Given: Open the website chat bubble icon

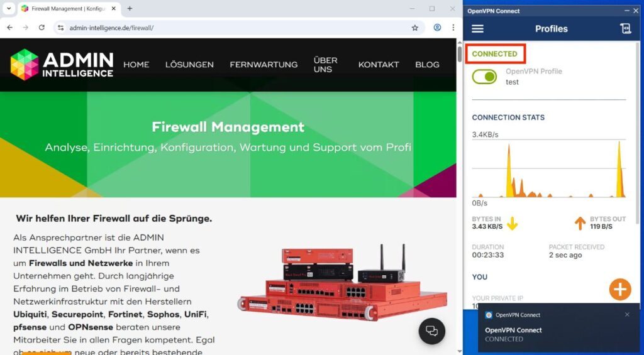Looking at the screenshot, I should click(432, 331).
